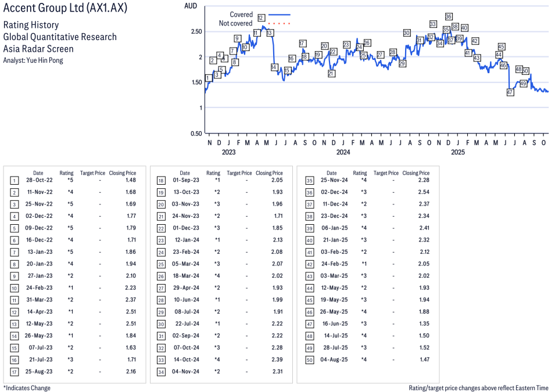The image size is (555, 392).
Task: Click the 2024 year label on the axis
Action: (343, 153)
